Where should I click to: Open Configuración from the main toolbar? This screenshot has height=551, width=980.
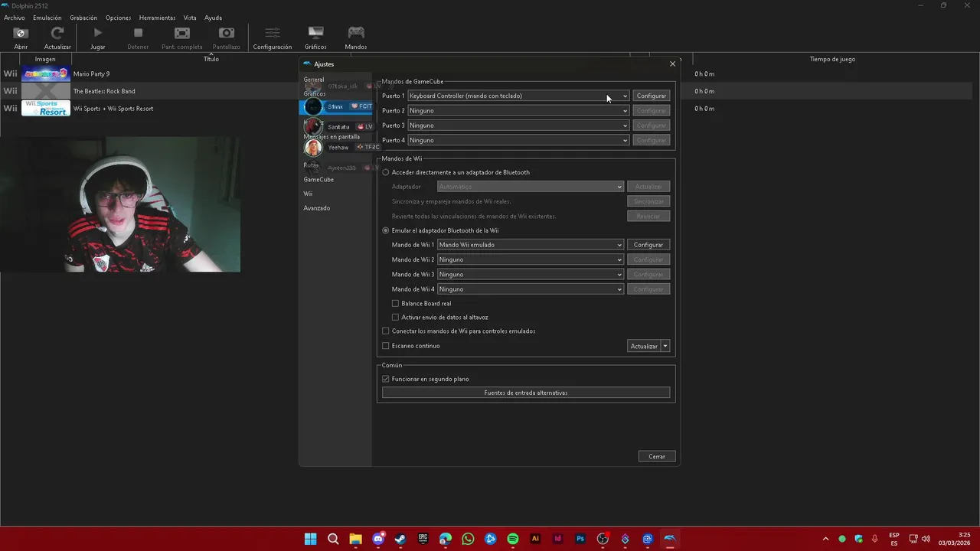273,37
